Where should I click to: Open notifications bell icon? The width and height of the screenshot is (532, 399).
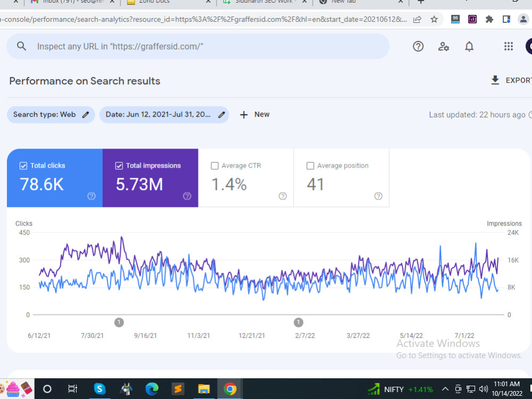pyautogui.click(x=469, y=46)
